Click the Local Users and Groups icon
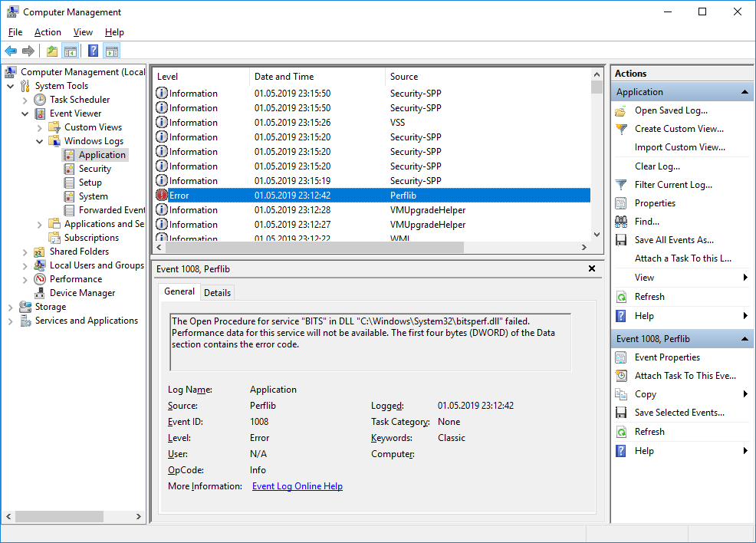 click(40, 265)
